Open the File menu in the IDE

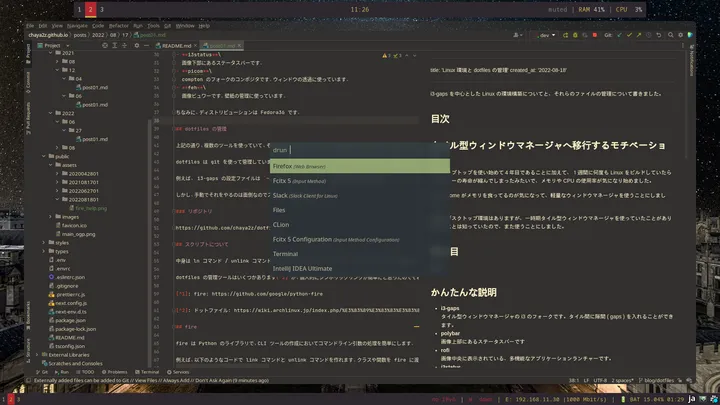30,26
